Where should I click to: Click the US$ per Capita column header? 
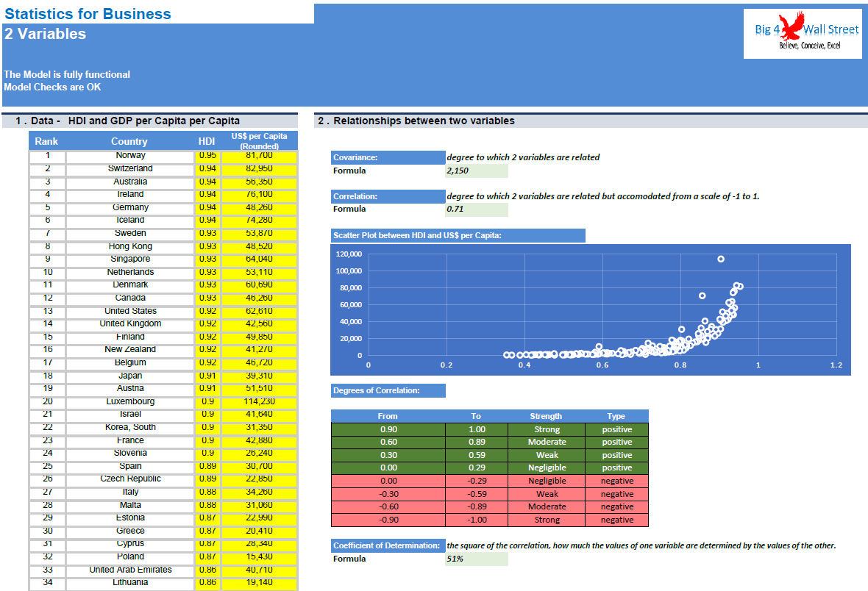pyautogui.click(x=259, y=141)
